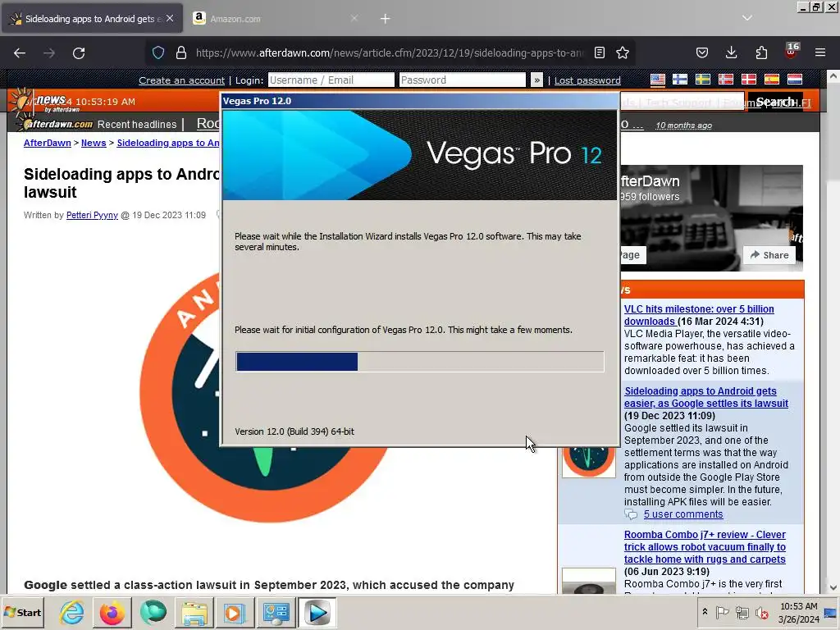Open the network tray icon
Viewport: 840px width, 630px height.
(742, 612)
